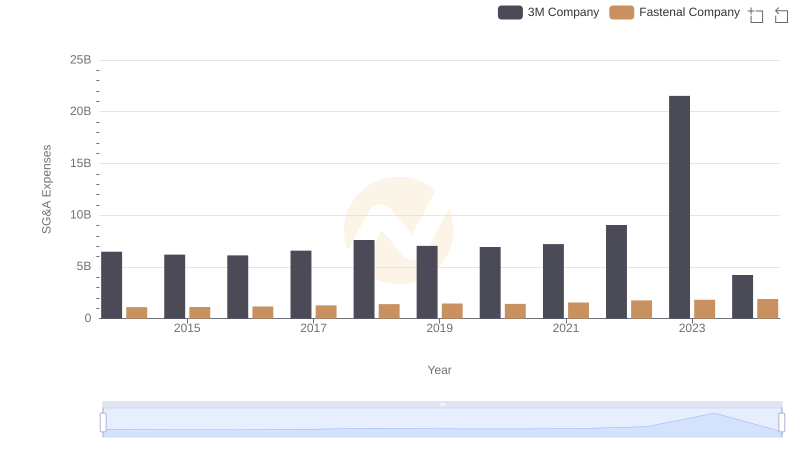Click the right handle of the zoom slider
This screenshot has height=461, width=800.
click(782, 423)
